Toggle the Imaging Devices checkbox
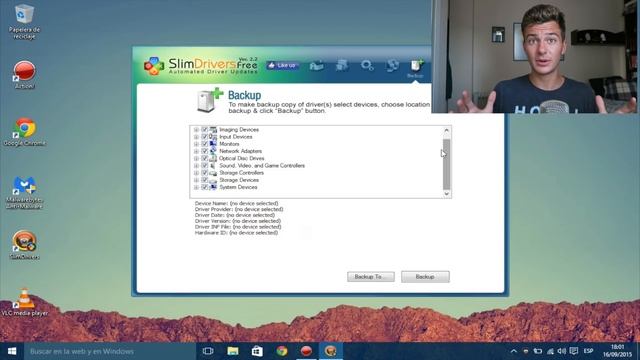This screenshot has width=640, height=360. click(x=205, y=129)
